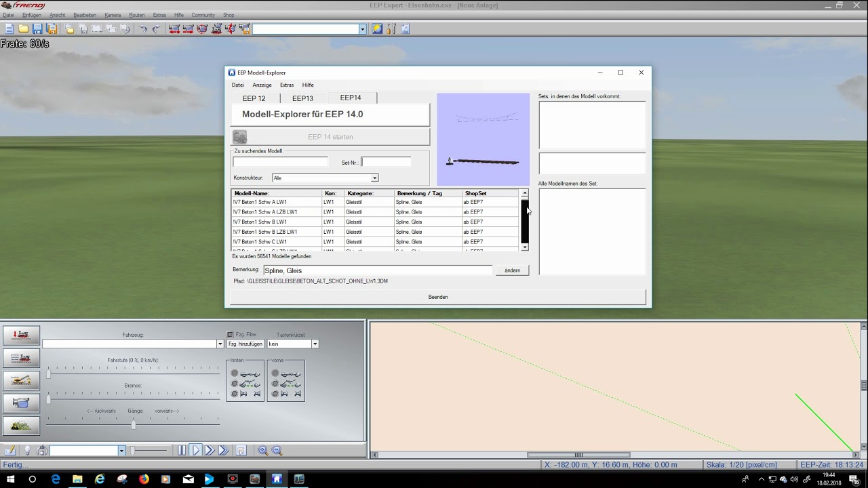
Task: Open Firefox from the Windows taskbar
Action: point(144,479)
